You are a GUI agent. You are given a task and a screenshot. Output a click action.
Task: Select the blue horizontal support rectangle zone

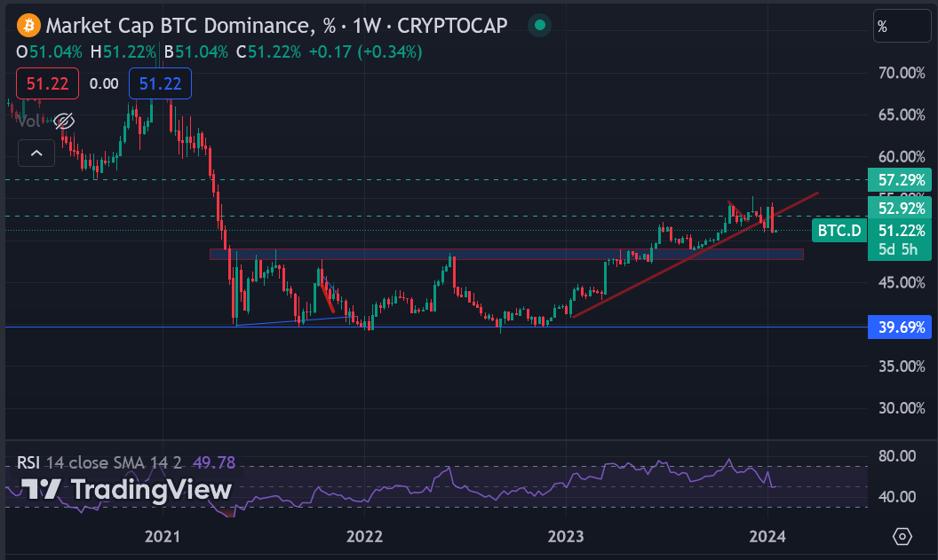tap(506, 255)
